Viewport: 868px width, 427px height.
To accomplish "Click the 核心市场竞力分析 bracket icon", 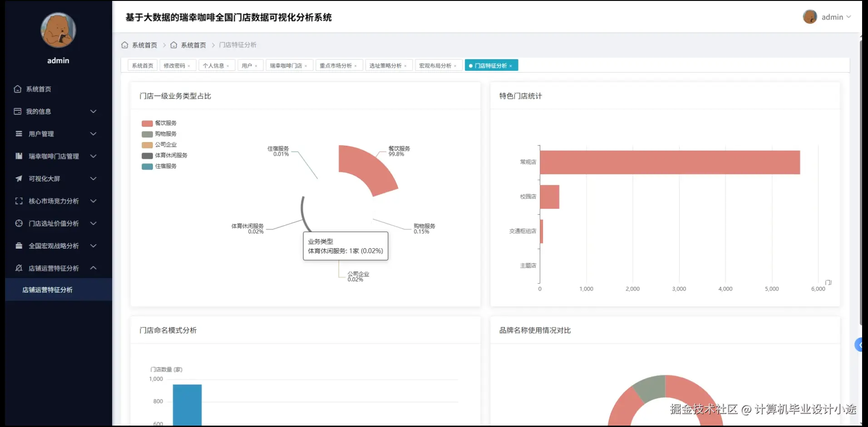I will click(19, 201).
